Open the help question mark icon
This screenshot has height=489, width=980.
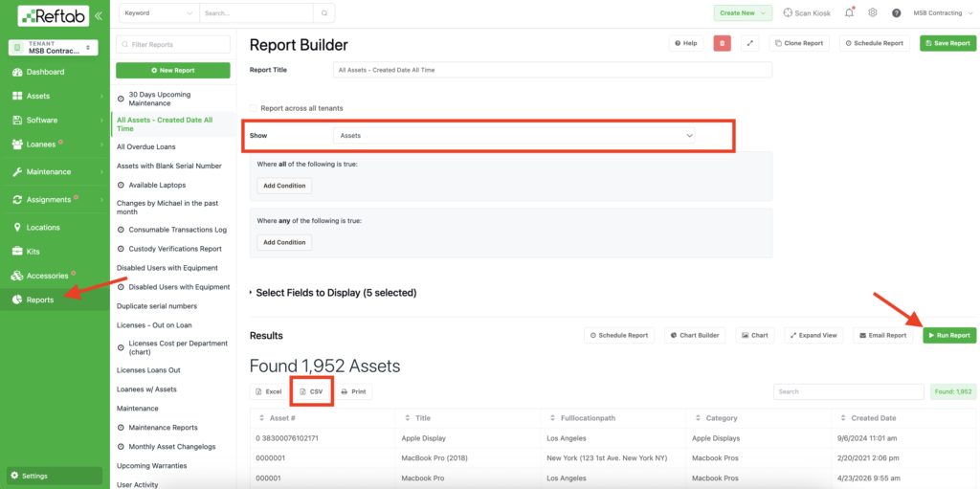point(896,12)
